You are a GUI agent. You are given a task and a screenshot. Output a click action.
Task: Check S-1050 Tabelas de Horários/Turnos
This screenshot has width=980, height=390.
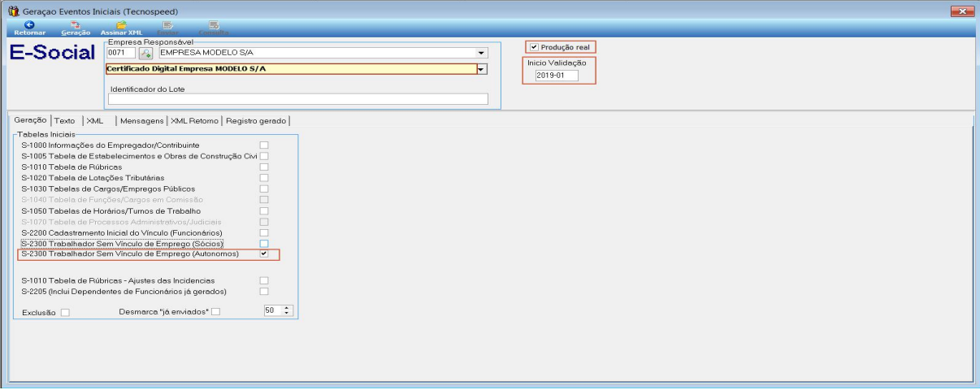(263, 210)
